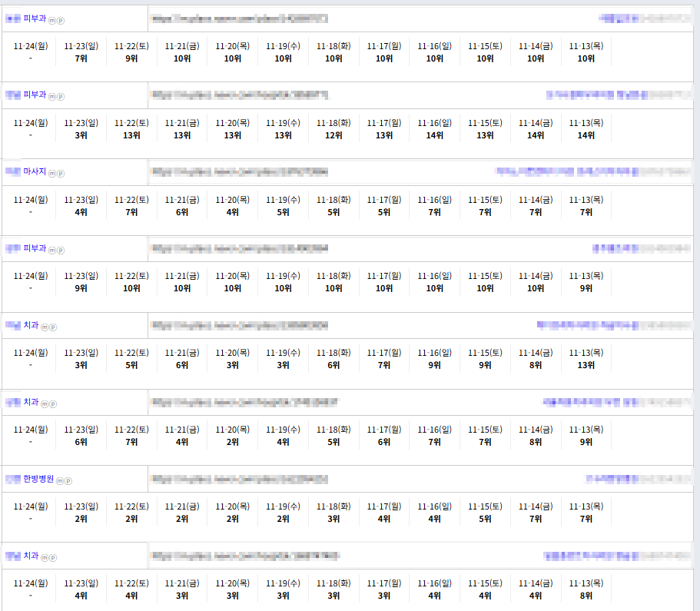Click the 'm' icon beside 마사지

click(53, 174)
